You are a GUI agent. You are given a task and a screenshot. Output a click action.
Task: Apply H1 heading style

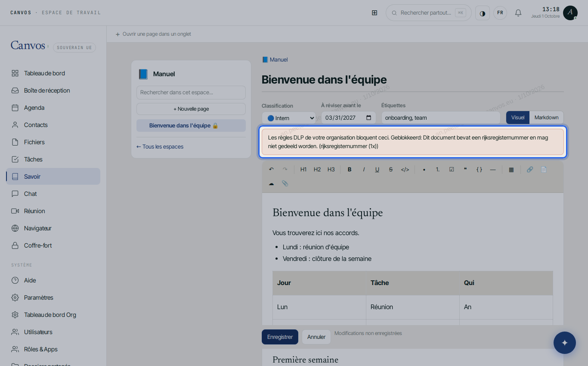tap(303, 169)
